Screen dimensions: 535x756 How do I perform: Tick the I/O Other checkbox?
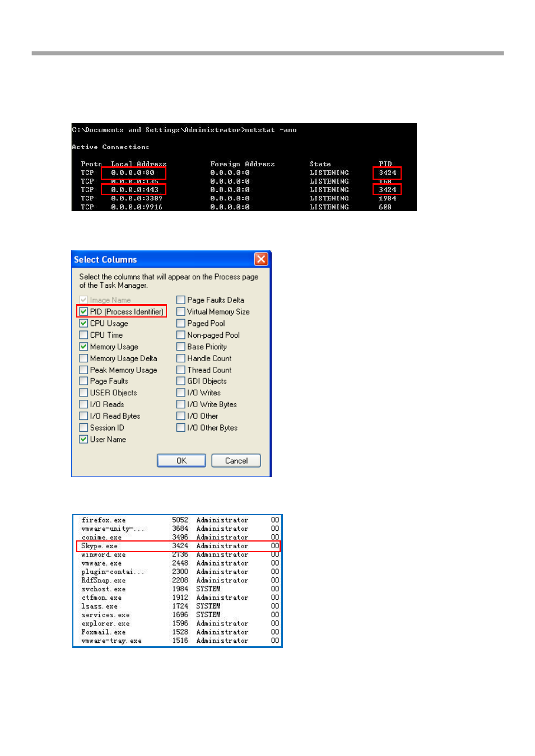[181, 416]
